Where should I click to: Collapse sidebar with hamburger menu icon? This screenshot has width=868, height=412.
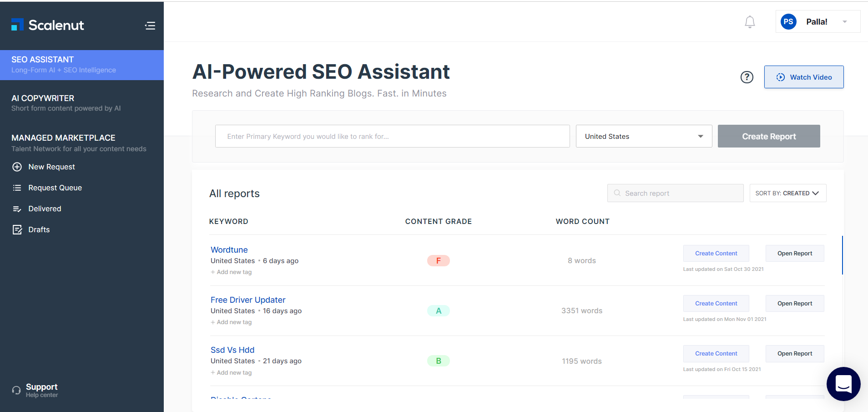click(150, 25)
